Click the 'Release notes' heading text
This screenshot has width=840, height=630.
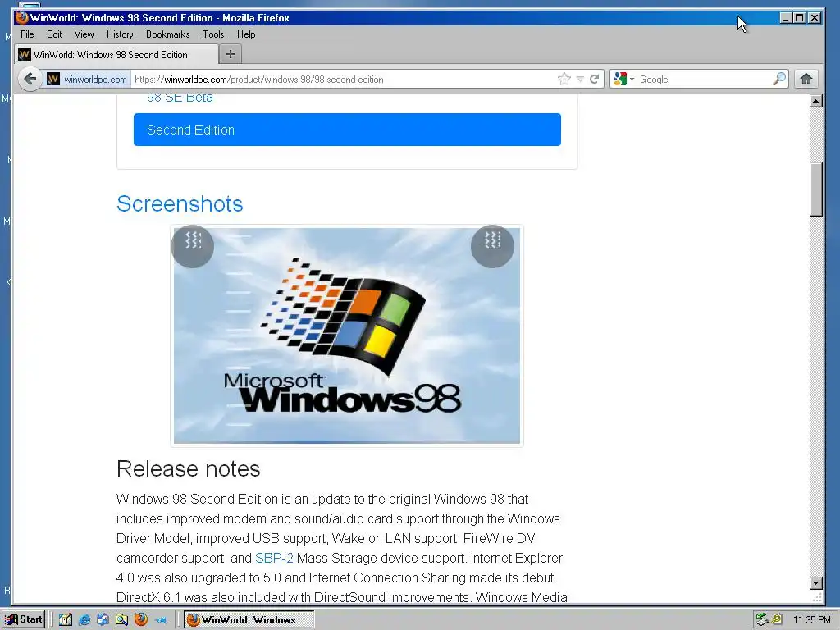189,468
